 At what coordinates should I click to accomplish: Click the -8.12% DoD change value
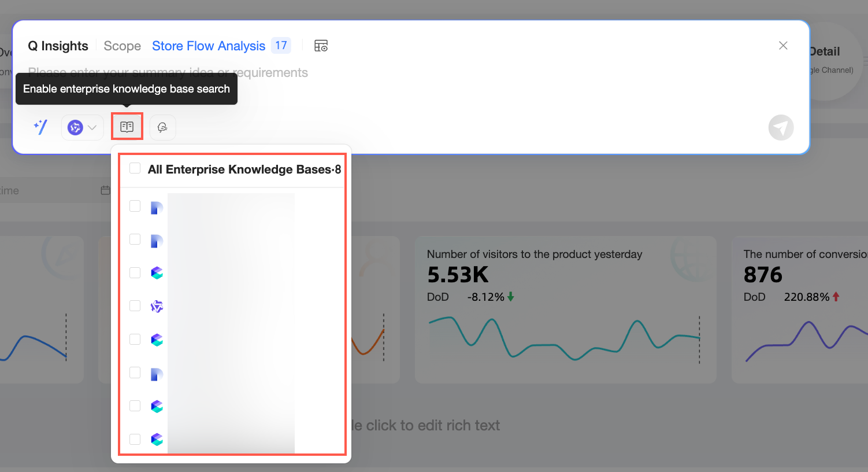[485, 297]
